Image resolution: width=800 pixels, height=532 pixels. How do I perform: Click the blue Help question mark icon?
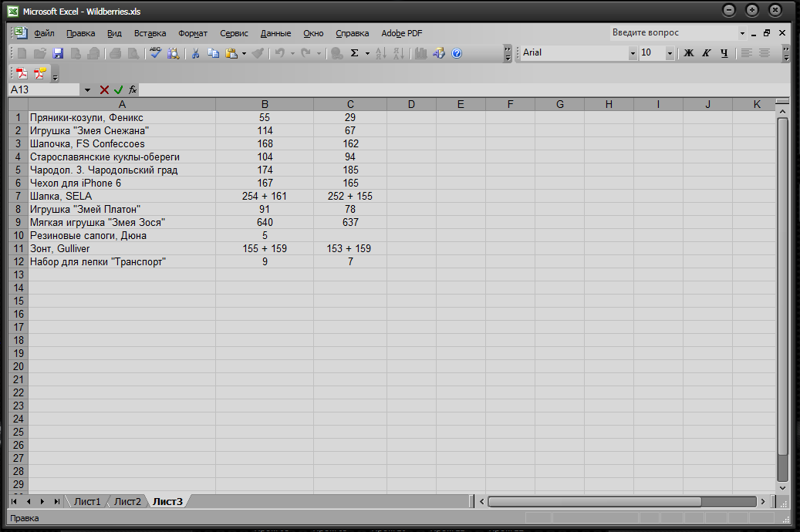pyautogui.click(x=457, y=53)
